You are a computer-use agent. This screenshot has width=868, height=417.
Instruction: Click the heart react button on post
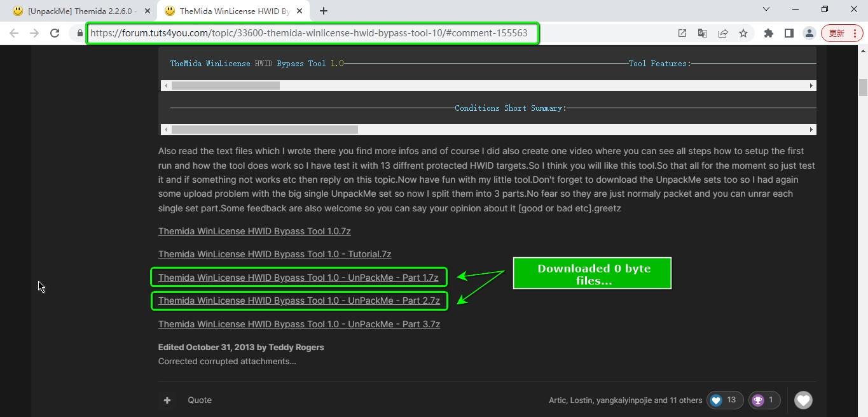point(803,400)
